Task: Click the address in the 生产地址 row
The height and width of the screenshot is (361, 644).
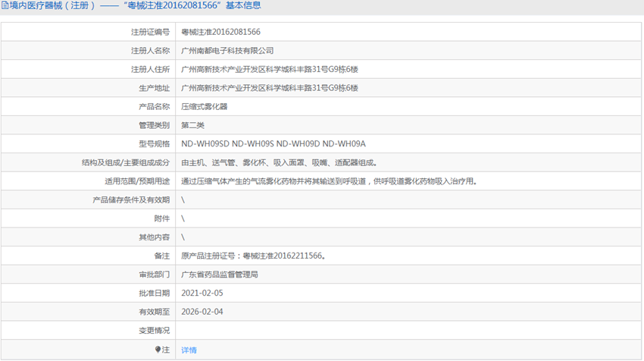Action: (x=270, y=88)
